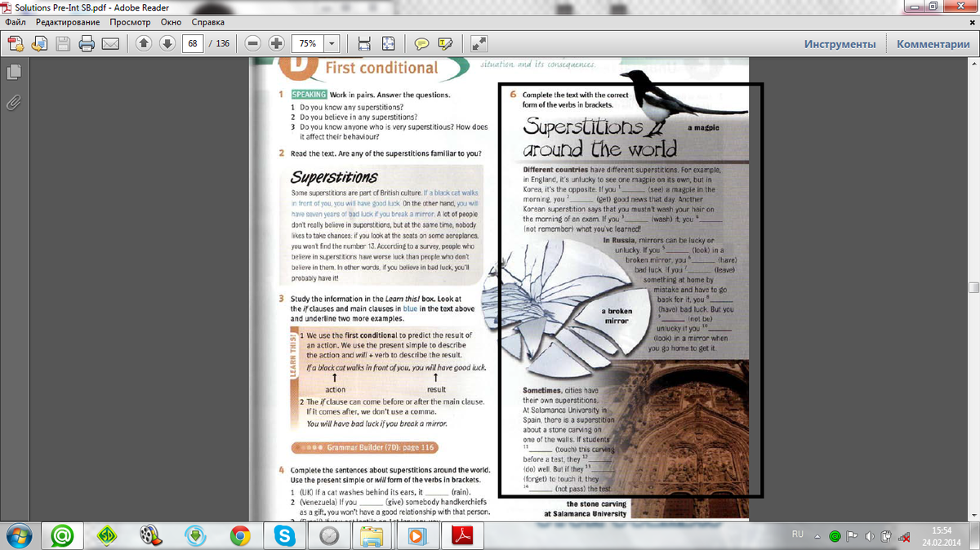
Task: Open attachments paperclip panel in sidebar
Action: point(13,102)
